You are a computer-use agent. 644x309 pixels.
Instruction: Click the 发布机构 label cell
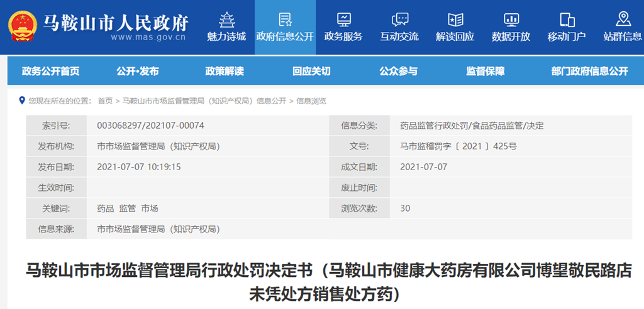(x=56, y=146)
